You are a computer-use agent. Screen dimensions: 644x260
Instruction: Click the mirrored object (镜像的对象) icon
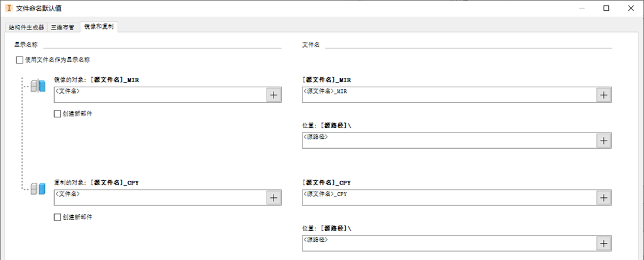(38, 86)
